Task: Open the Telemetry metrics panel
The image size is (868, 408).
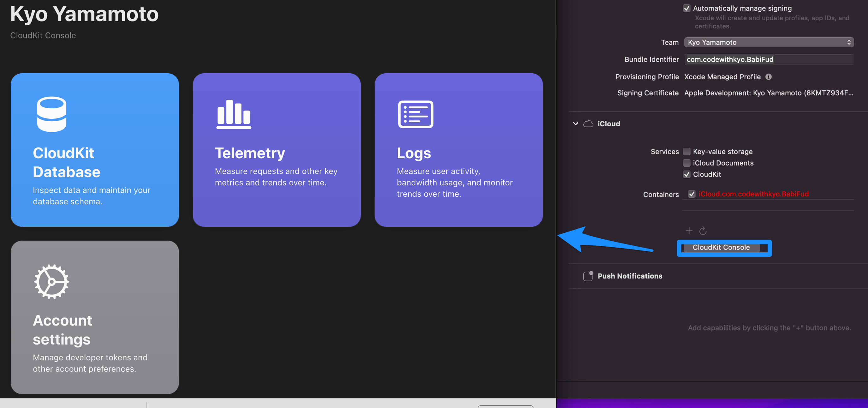Action: [276, 150]
